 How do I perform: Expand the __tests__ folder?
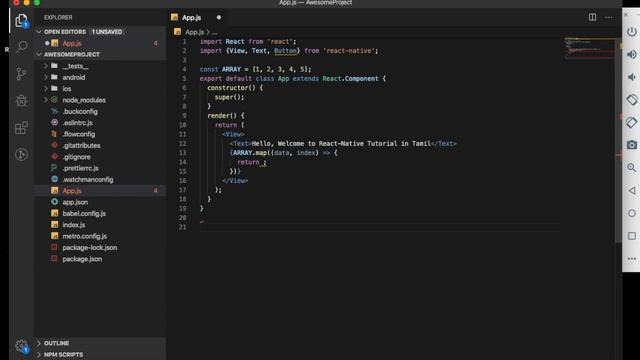(46, 66)
